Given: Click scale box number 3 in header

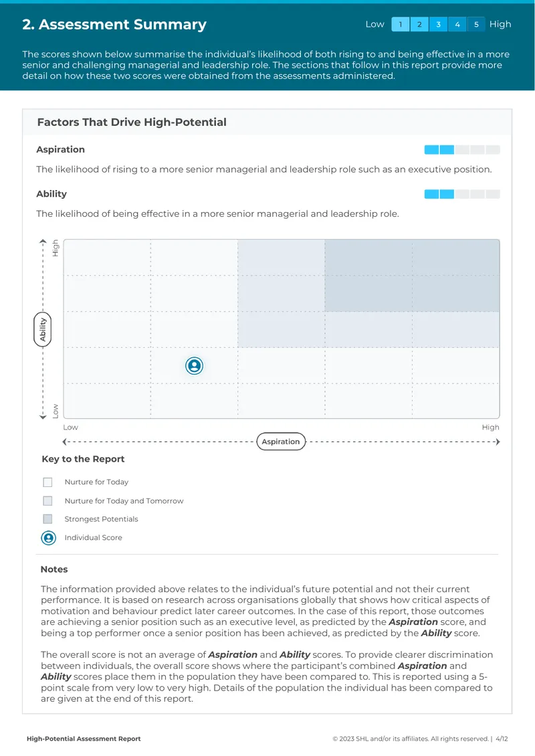Looking at the screenshot, I should click(438, 25).
